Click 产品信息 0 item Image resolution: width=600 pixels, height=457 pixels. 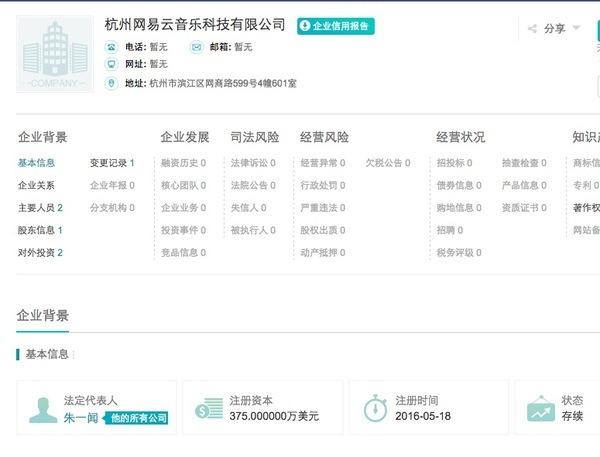click(524, 185)
